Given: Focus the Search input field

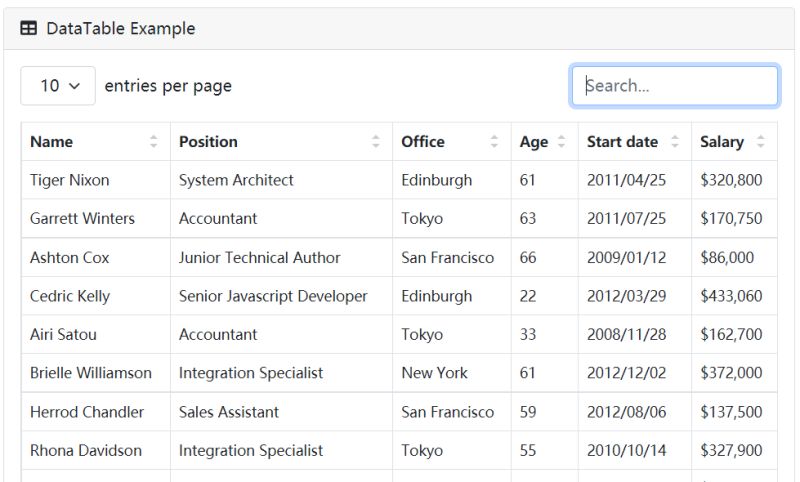Looking at the screenshot, I should (x=675, y=86).
